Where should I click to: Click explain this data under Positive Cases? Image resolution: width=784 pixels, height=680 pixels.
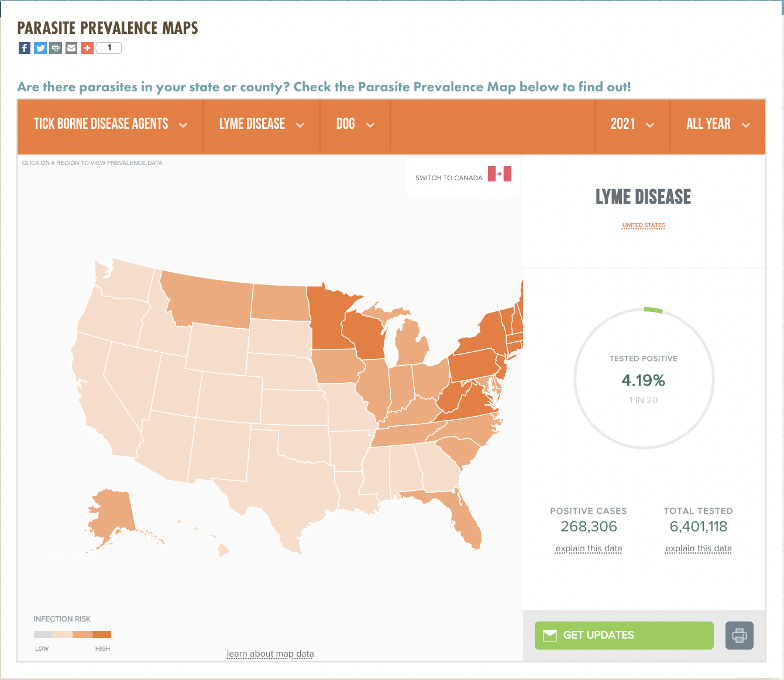pyautogui.click(x=589, y=548)
